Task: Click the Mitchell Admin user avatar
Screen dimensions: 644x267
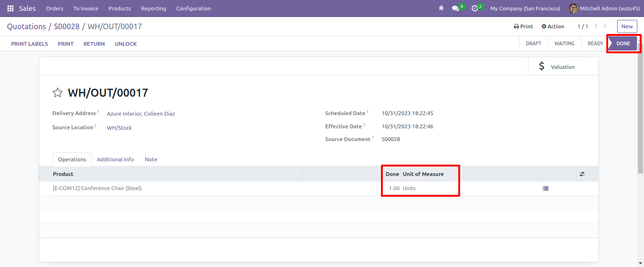Action: (573, 8)
